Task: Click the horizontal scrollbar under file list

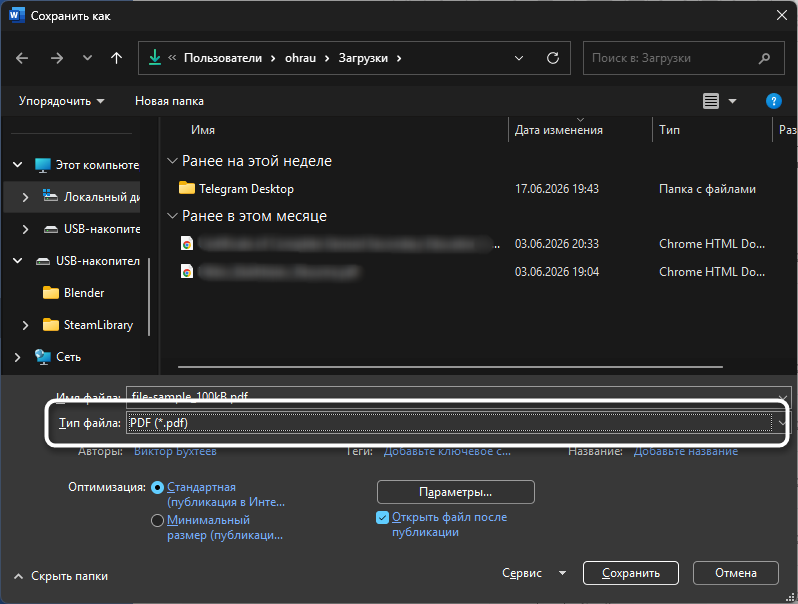Action: 450,366
